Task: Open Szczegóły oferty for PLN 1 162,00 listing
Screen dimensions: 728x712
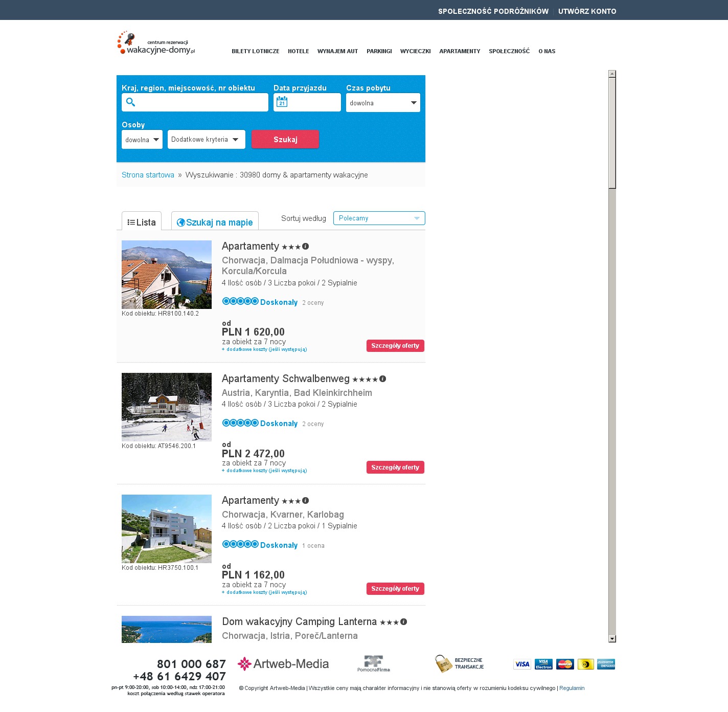Action: pos(395,589)
